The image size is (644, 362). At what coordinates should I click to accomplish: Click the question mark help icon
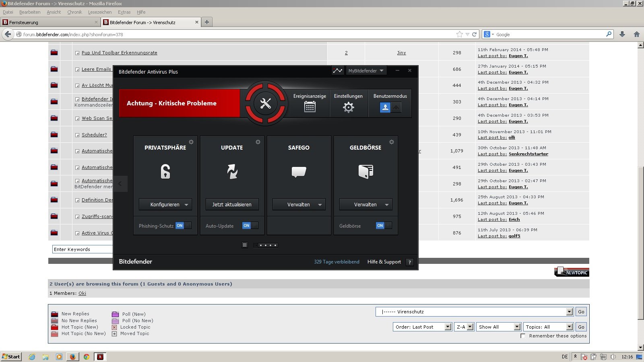[410, 262]
